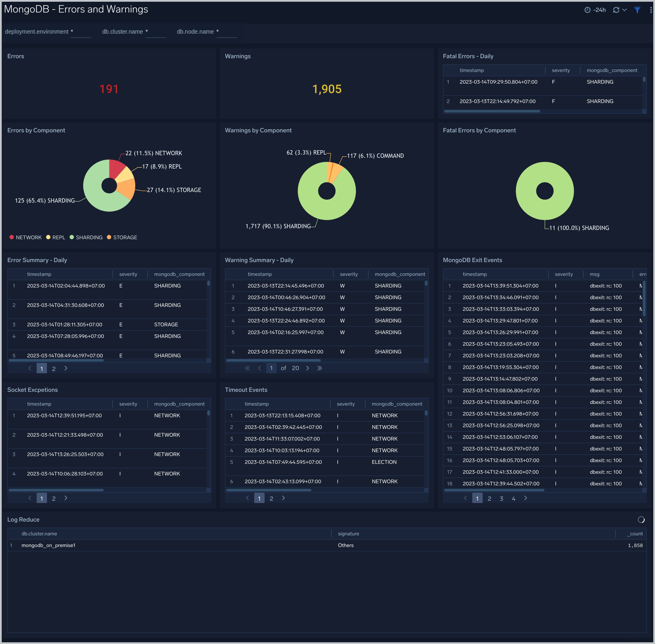Jump to first page of Warning Summary
Screen dimensions: 655x644
click(247, 368)
